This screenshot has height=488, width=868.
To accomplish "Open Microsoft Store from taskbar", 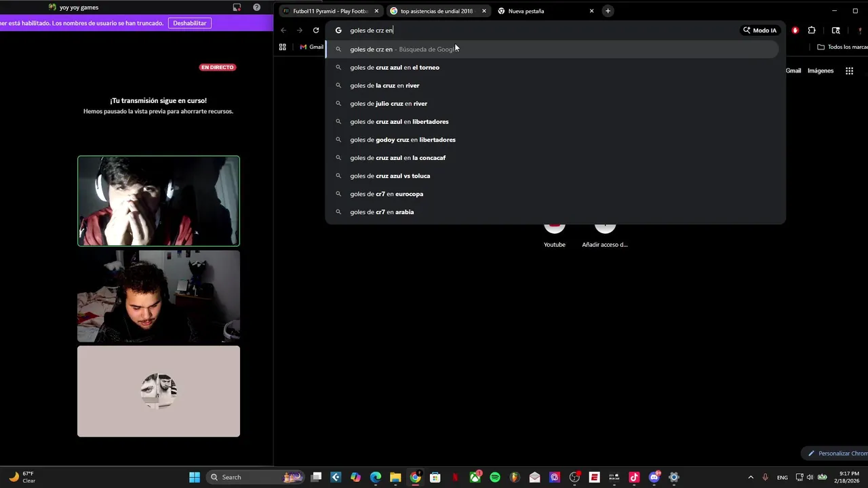I will pyautogui.click(x=435, y=477).
